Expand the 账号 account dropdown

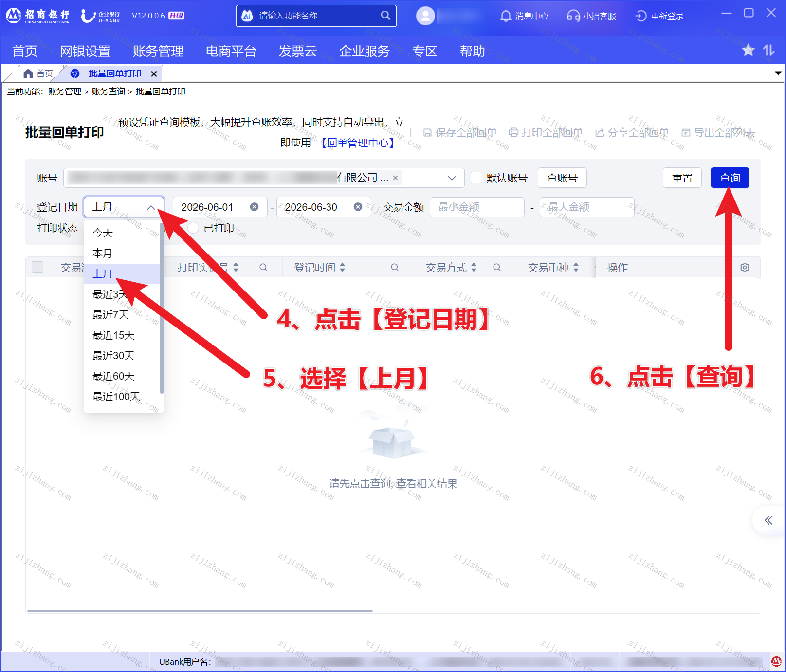452,178
